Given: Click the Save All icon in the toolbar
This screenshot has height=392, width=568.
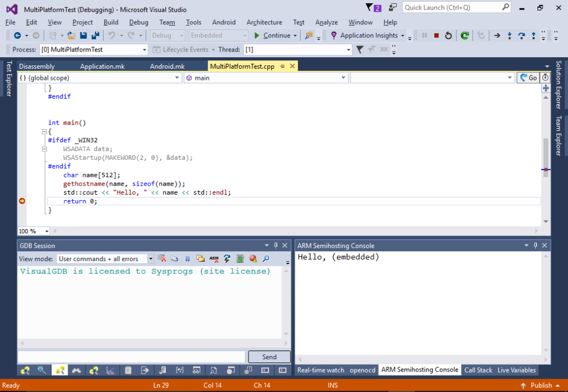Looking at the screenshot, I should 95,35.
